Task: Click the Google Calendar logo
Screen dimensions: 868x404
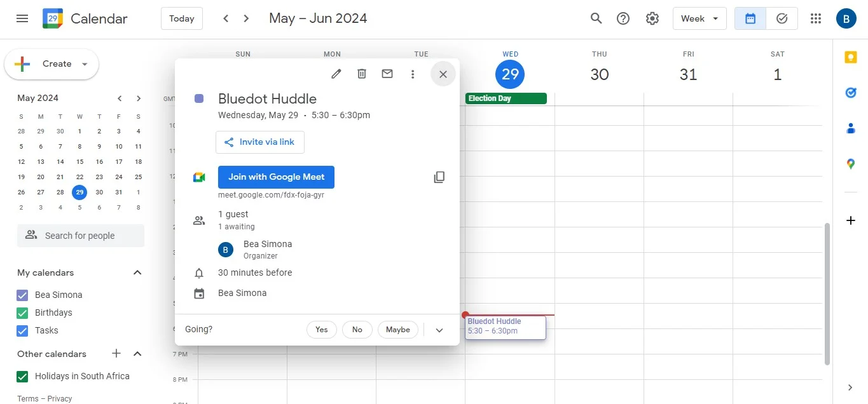Action: 53,18
